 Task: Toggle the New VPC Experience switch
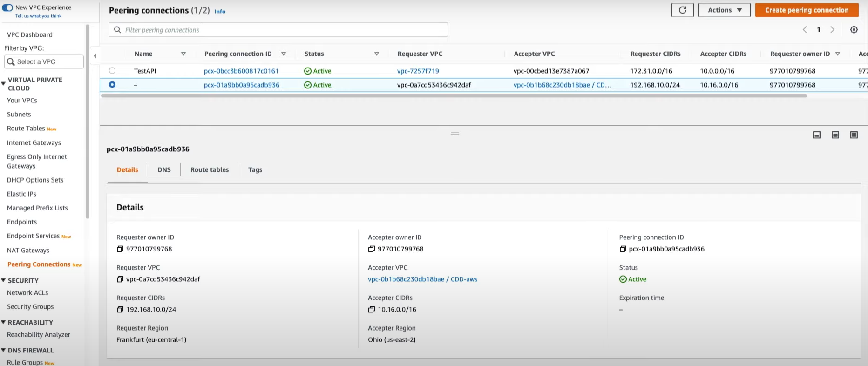click(x=7, y=7)
